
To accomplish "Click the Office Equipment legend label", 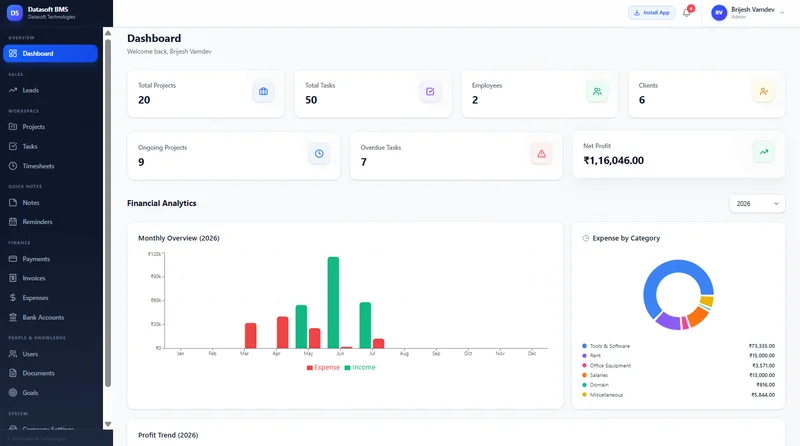I will (x=610, y=365).
